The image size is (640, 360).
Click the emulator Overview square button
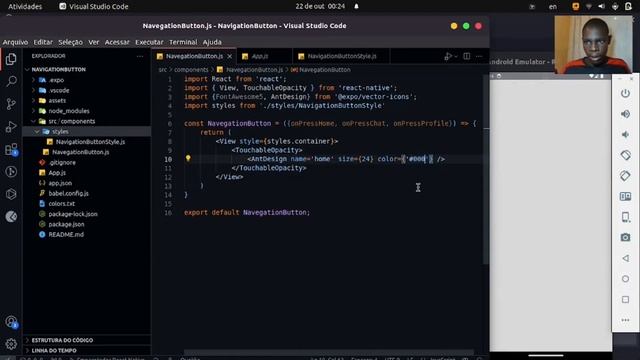pos(625,300)
